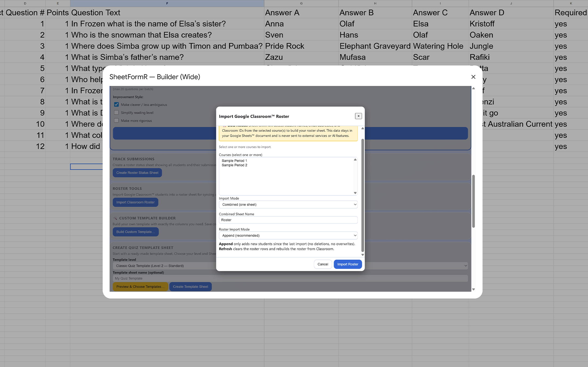This screenshot has height=367, width=588.
Task: Click Preview & Choose Templates button
Action: pyautogui.click(x=140, y=286)
